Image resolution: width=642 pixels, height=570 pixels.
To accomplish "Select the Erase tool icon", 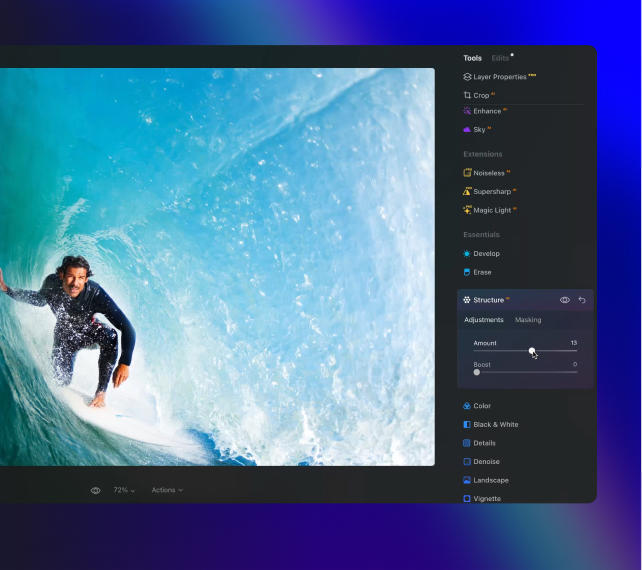I will tap(467, 272).
